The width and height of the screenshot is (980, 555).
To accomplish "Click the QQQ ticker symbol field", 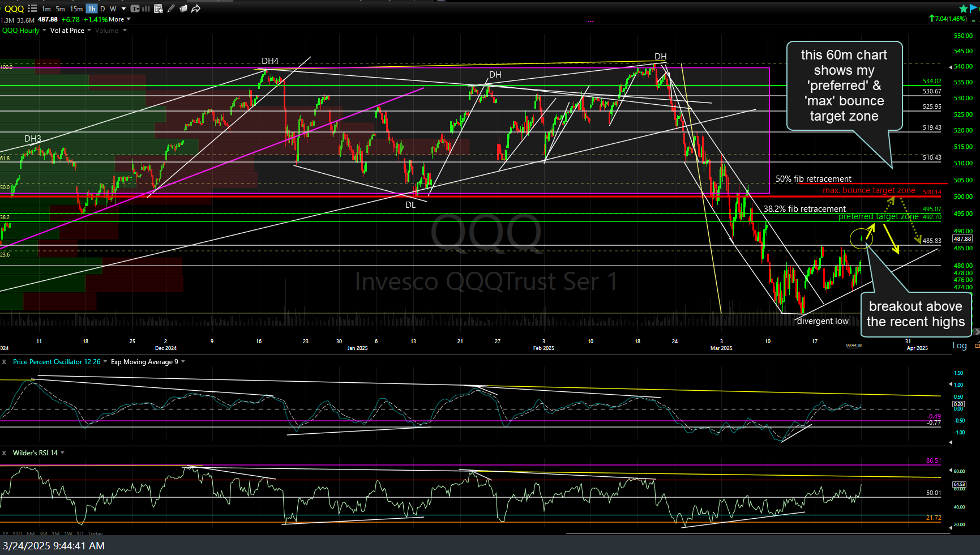I will (14, 8).
